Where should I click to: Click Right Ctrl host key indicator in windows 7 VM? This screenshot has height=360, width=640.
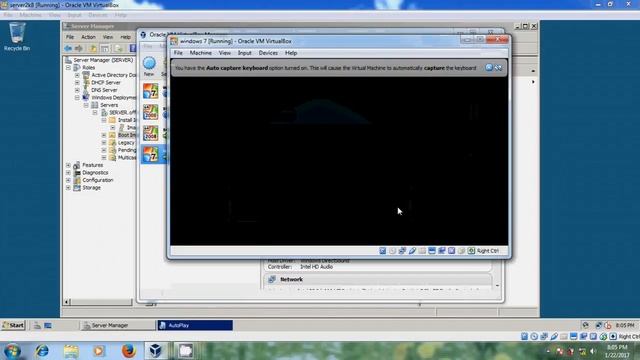(x=488, y=251)
